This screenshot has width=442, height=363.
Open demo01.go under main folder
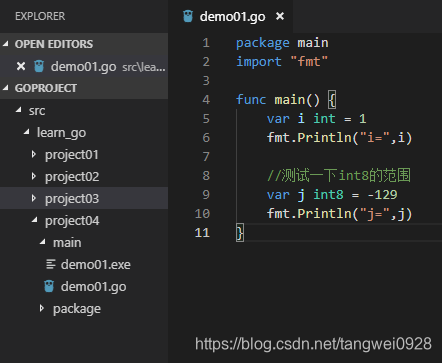click(x=93, y=287)
